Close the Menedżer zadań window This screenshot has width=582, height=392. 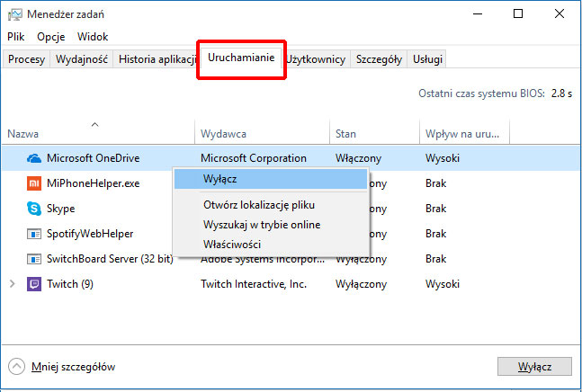(560, 14)
